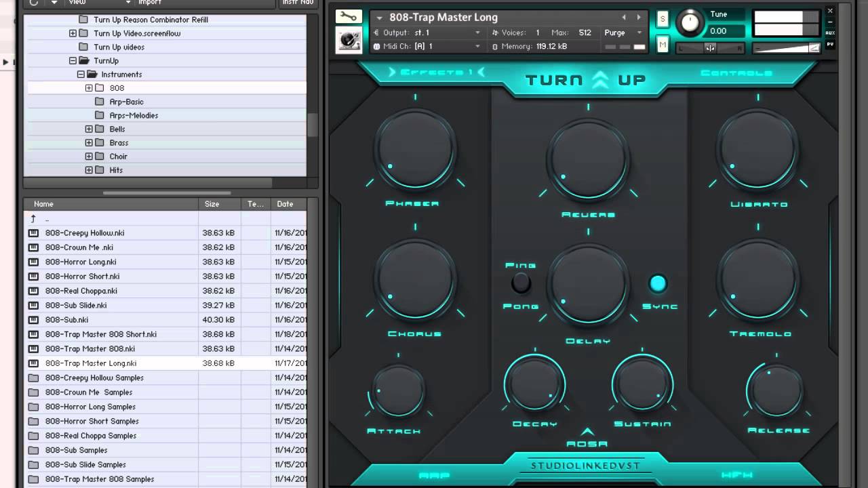The height and width of the screenshot is (488, 868).
Task: Switch to the Effects 1 tab
Action: 437,72
